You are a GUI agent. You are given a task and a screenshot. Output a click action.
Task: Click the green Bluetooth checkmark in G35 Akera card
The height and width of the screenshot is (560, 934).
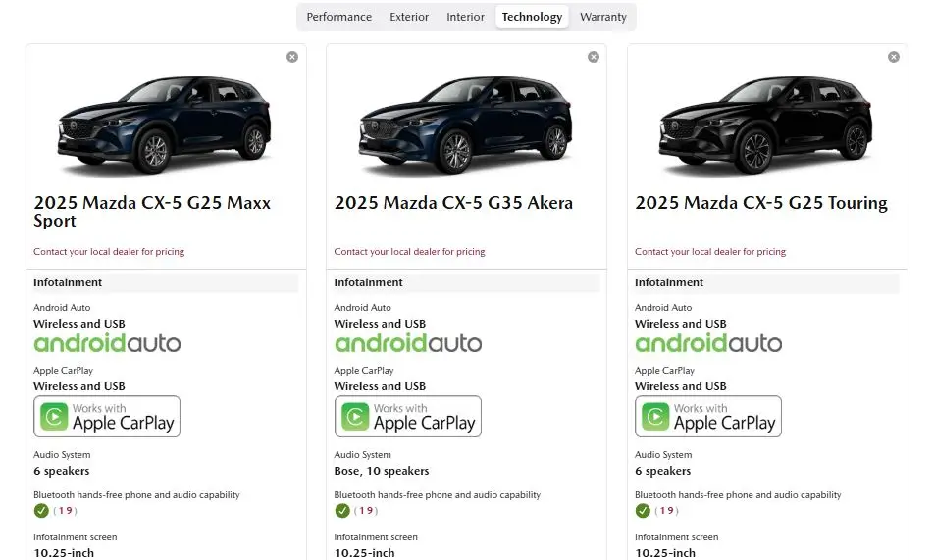341,511
